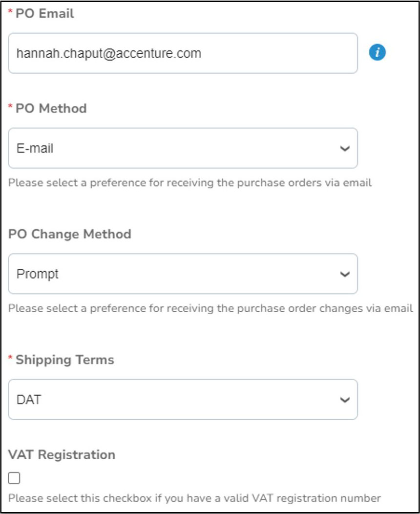Click the chevron arrow in PO Change Method
Viewport: 420px width, 514px height.
pyautogui.click(x=345, y=274)
